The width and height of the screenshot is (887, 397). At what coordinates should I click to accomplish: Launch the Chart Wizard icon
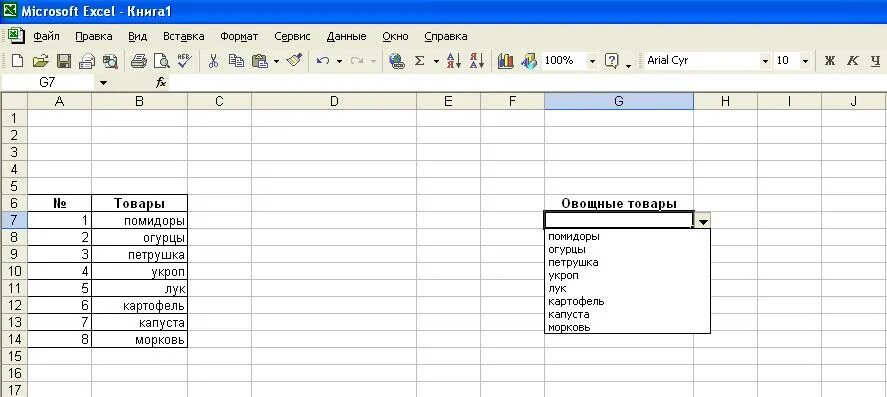[505, 61]
